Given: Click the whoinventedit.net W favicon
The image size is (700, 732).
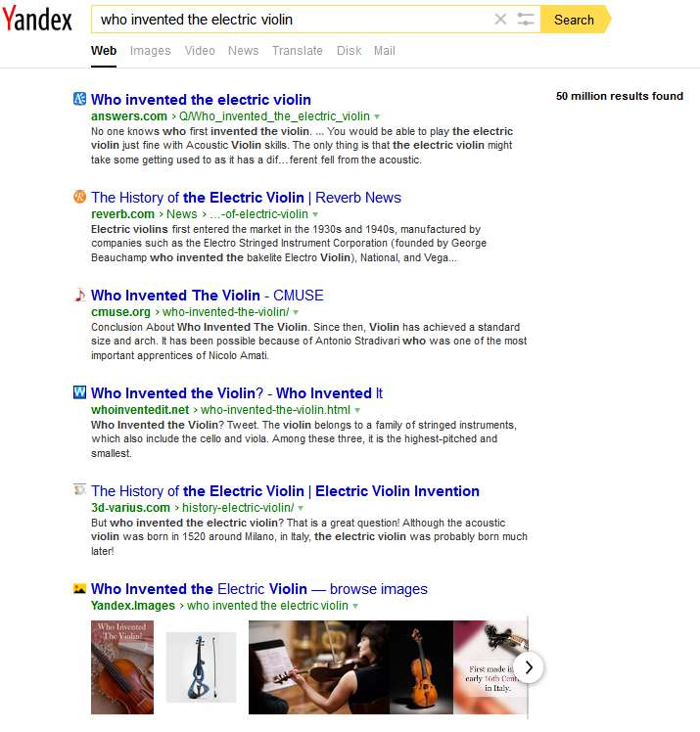Looking at the screenshot, I should [80, 392].
